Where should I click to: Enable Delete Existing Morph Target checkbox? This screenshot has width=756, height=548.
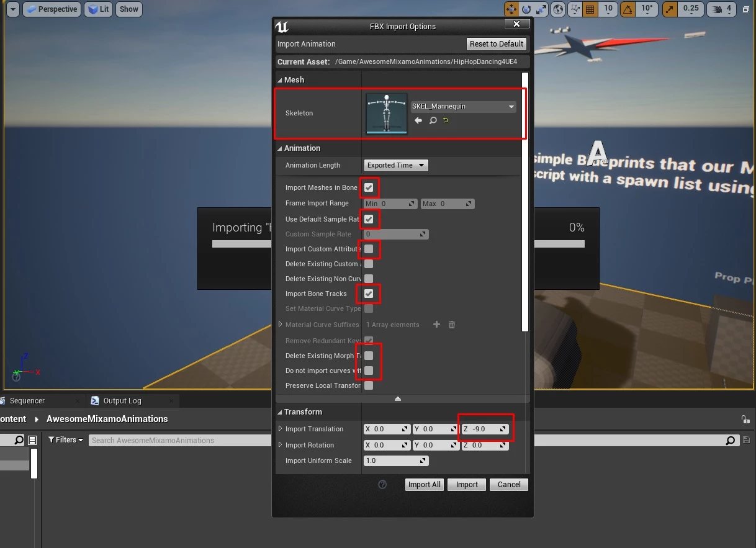(x=369, y=356)
